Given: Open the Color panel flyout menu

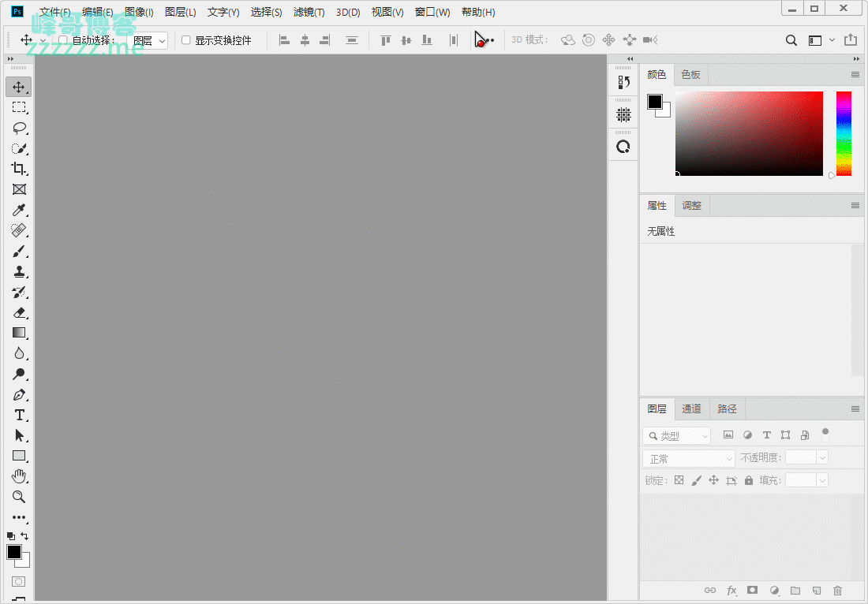Looking at the screenshot, I should pyautogui.click(x=855, y=74).
